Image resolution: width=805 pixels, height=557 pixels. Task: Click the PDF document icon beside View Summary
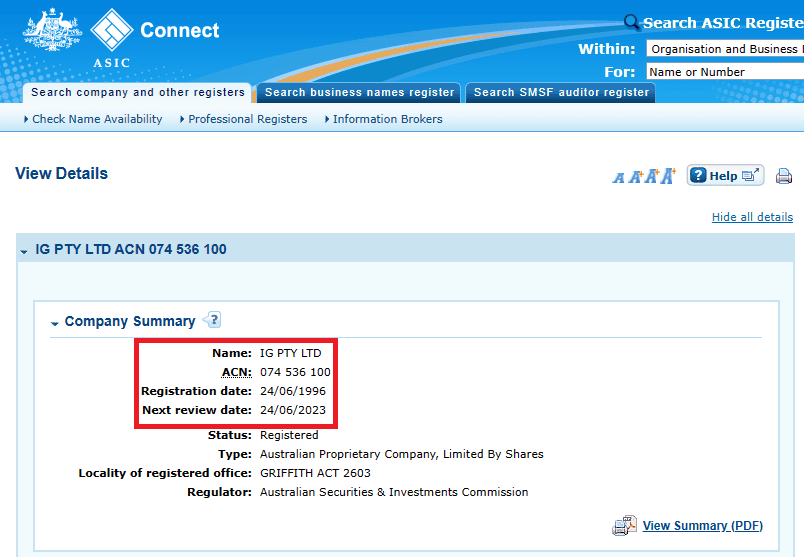[624, 526]
